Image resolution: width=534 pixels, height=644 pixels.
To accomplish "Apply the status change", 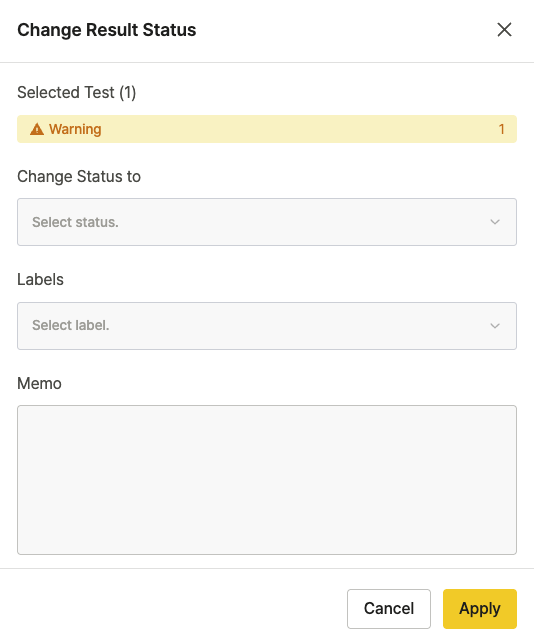I will tap(480, 609).
